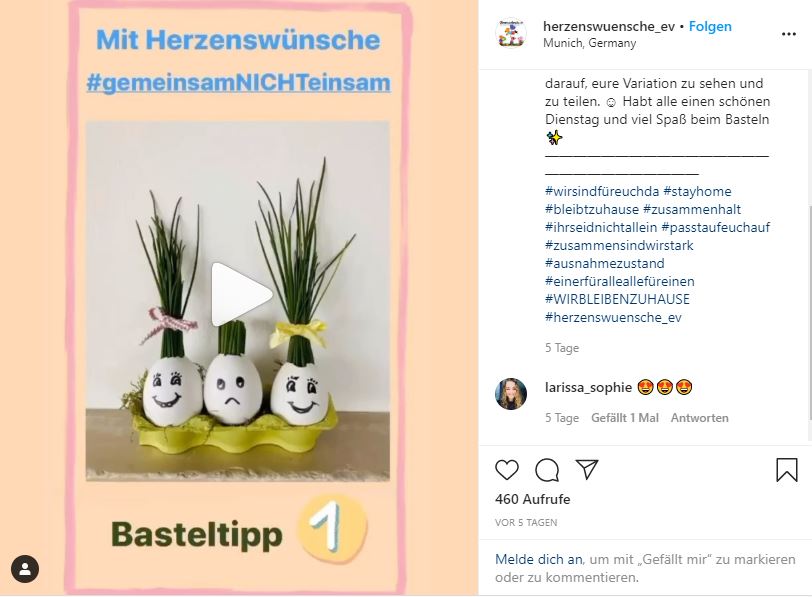This screenshot has height=597, width=812.
Task: Share post using paper plane icon
Action: click(587, 470)
